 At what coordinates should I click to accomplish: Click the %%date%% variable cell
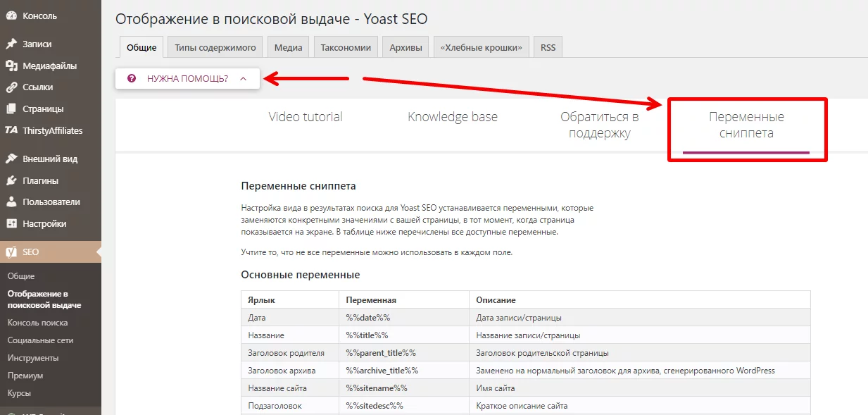pos(403,318)
